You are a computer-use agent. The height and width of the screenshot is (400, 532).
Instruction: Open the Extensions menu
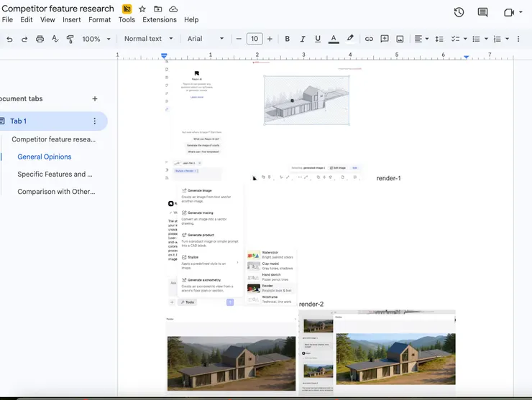[159, 20]
